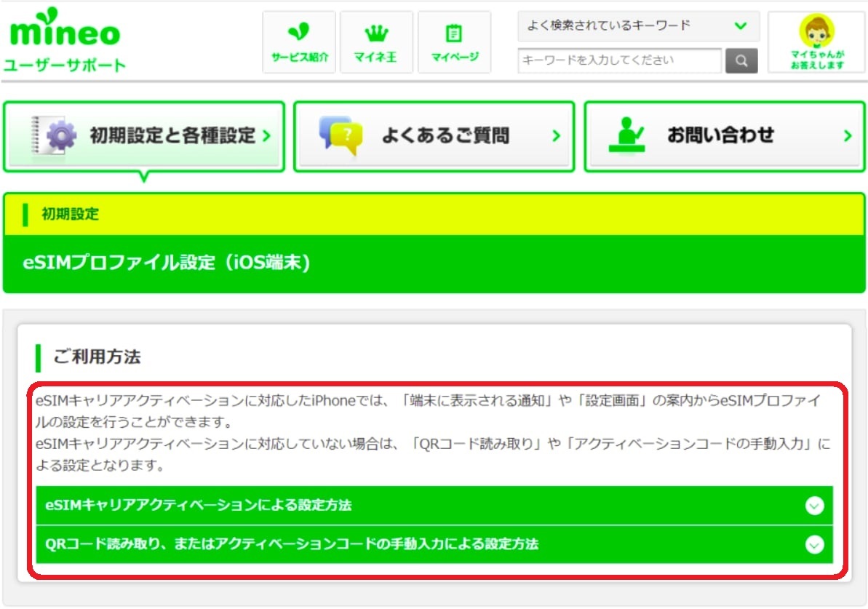This screenshot has width=868, height=609.
Task: Click the gear notebook icon for 初期設定
Action: point(55,135)
